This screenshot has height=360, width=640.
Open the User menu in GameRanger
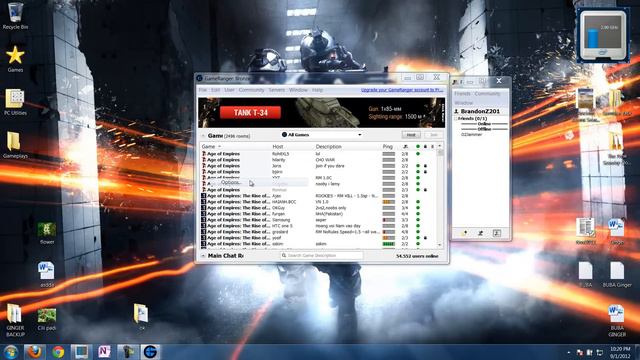tap(229, 90)
